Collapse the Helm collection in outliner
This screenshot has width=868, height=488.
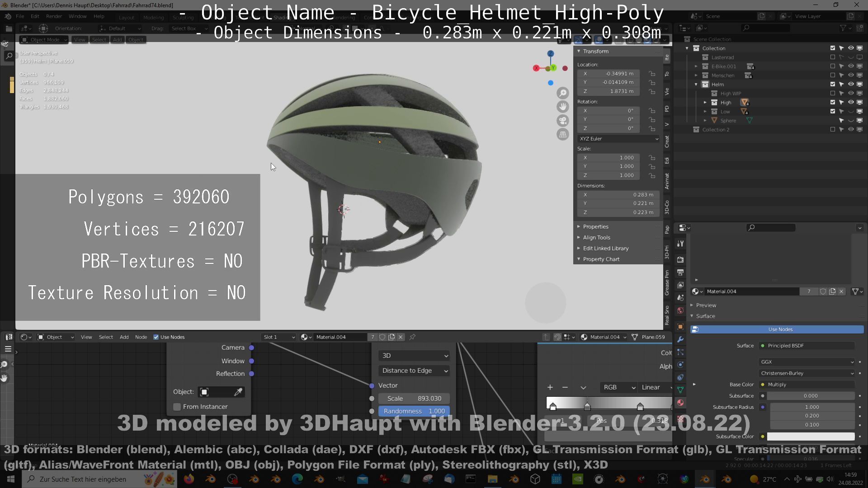click(x=696, y=84)
